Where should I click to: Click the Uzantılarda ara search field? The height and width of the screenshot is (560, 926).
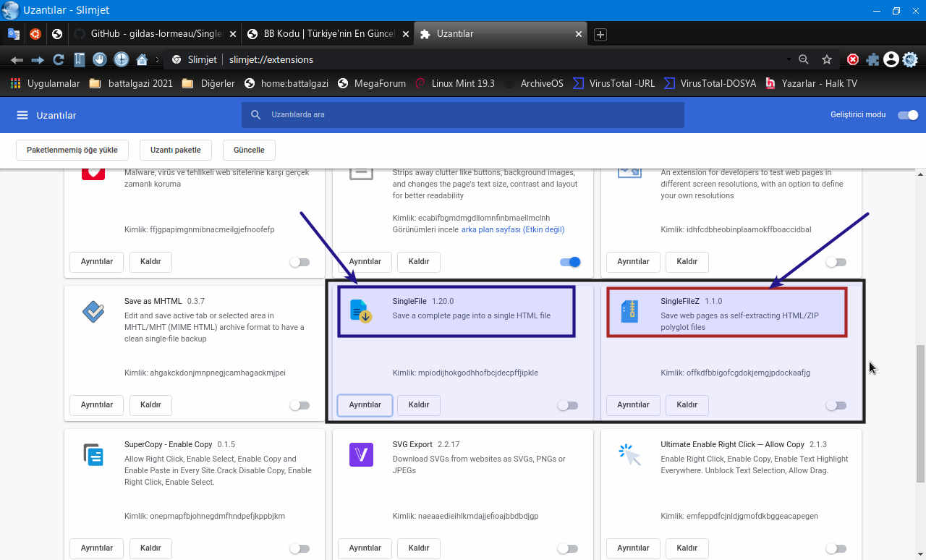pyautogui.click(x=463, y=115)
